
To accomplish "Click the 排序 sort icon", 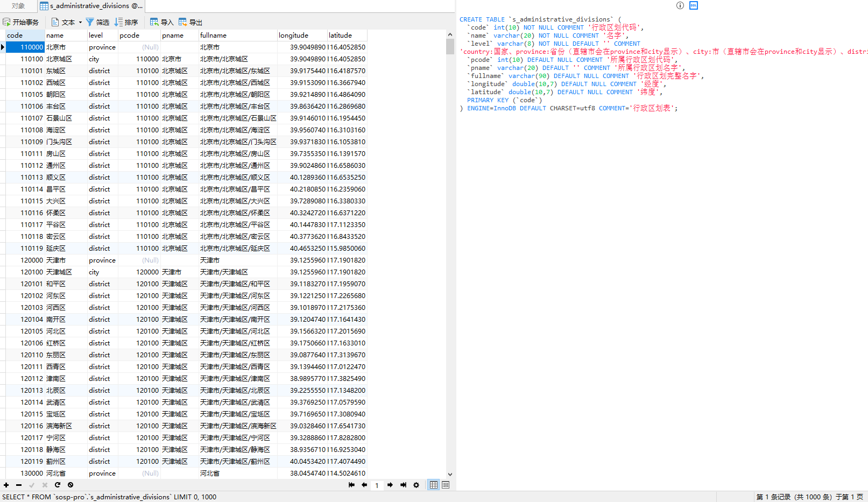I will click(118, 22).
